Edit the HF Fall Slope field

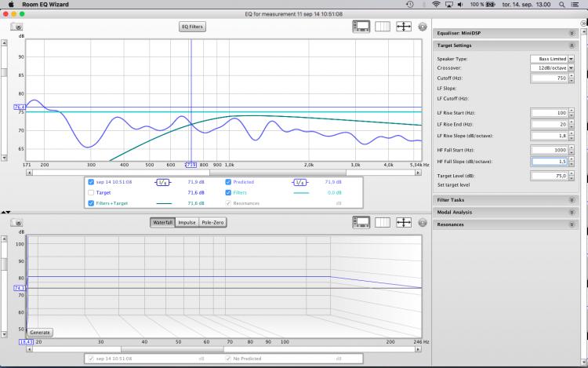[x=550, y=162]
